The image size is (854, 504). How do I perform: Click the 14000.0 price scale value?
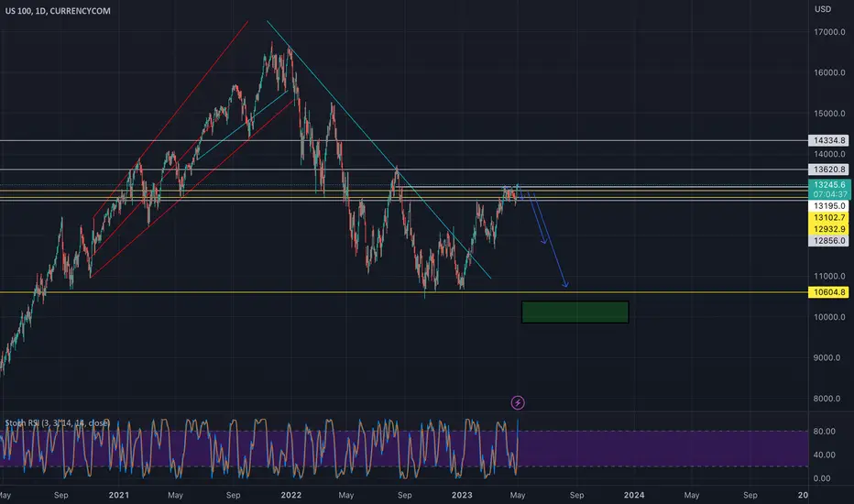pyautogui.click(x=829, y=154)
